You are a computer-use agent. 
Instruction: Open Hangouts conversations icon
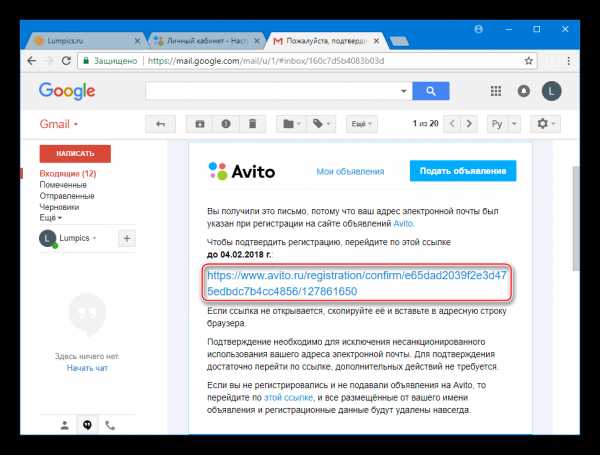(87, 425)
